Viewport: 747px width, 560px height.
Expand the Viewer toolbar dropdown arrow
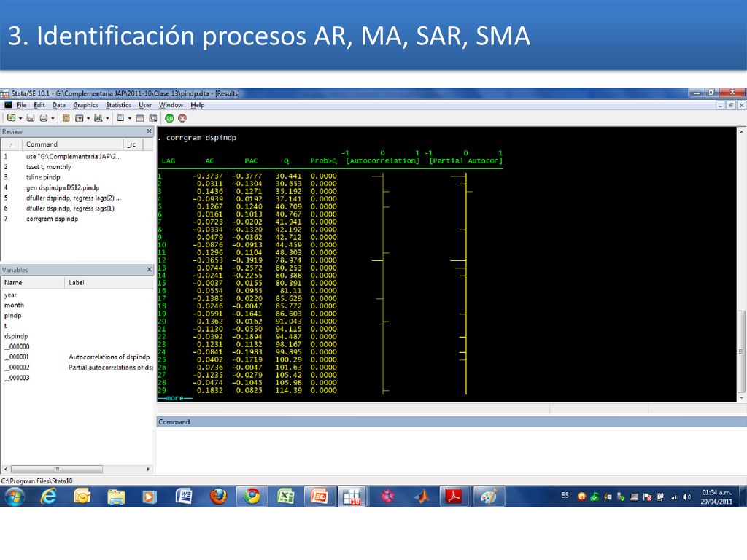[x=88, y=119]
